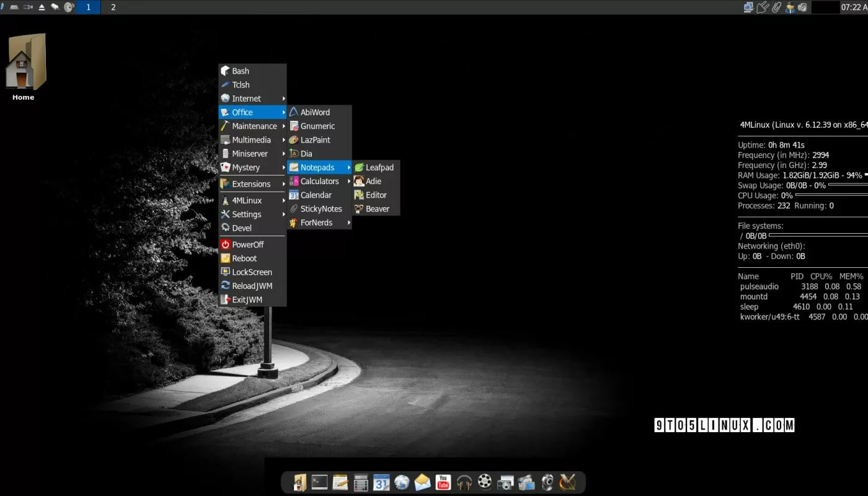Launch Bash from the main menu
The width and height of the screenshot is (868, 496).
[x=252, y=71]
